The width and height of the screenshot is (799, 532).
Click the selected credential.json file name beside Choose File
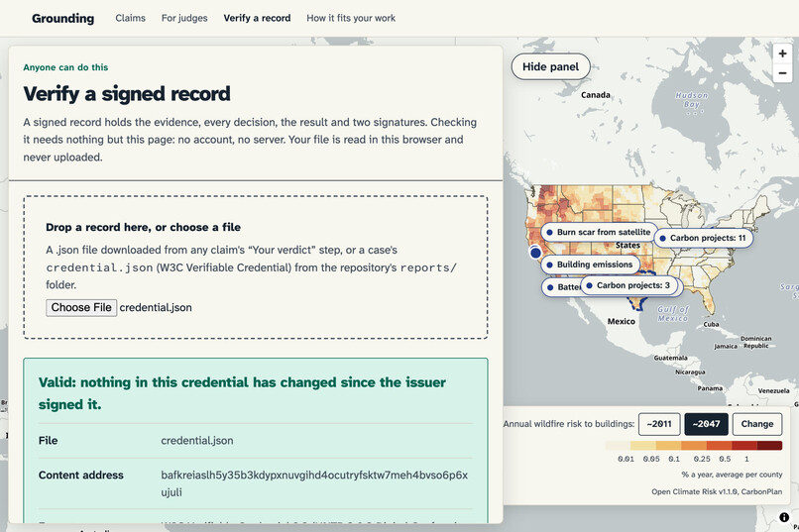156,307
